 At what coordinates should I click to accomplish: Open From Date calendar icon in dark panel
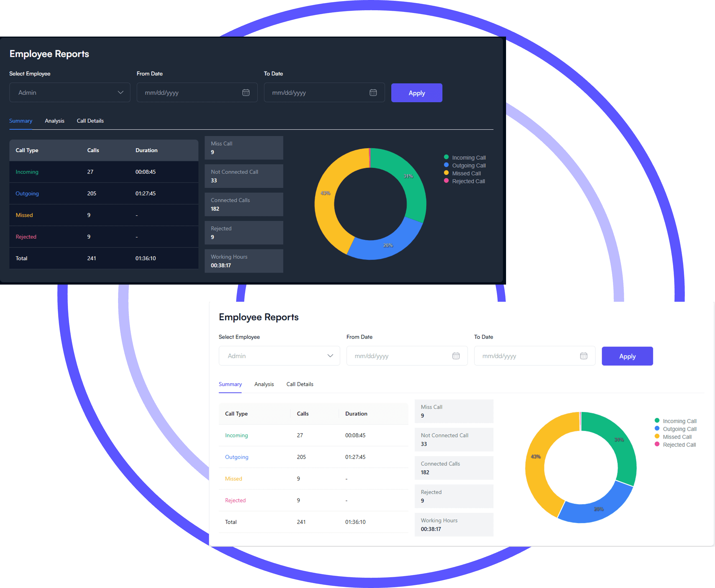coord(246,93)
